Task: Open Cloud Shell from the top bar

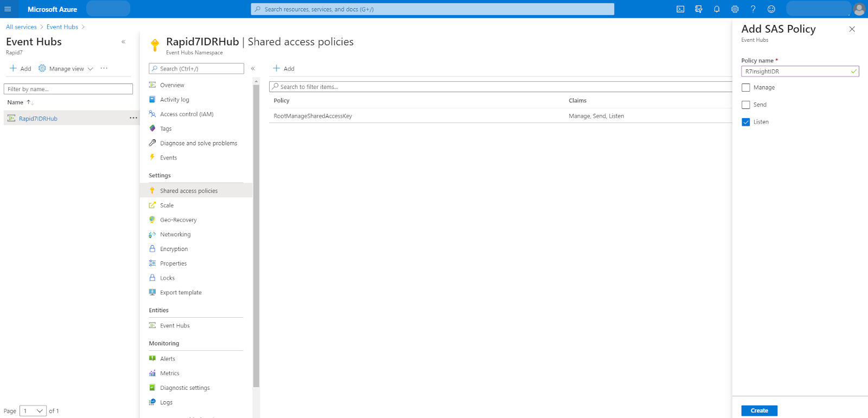Action: pos(680,9)
